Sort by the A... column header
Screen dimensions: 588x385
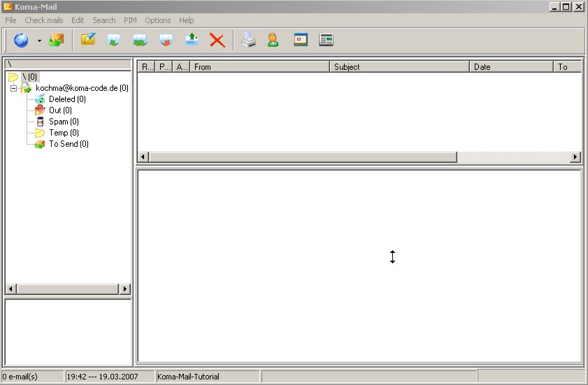182,66
